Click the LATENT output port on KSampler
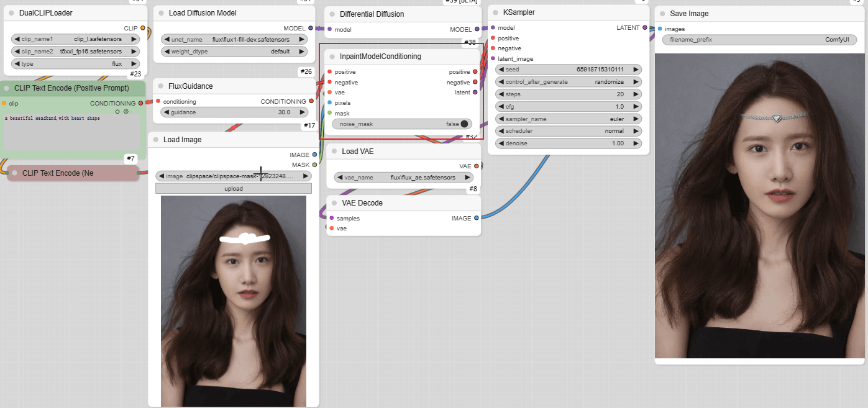The width and height of the screenshot is (868, 408). (x=645, y=28)
